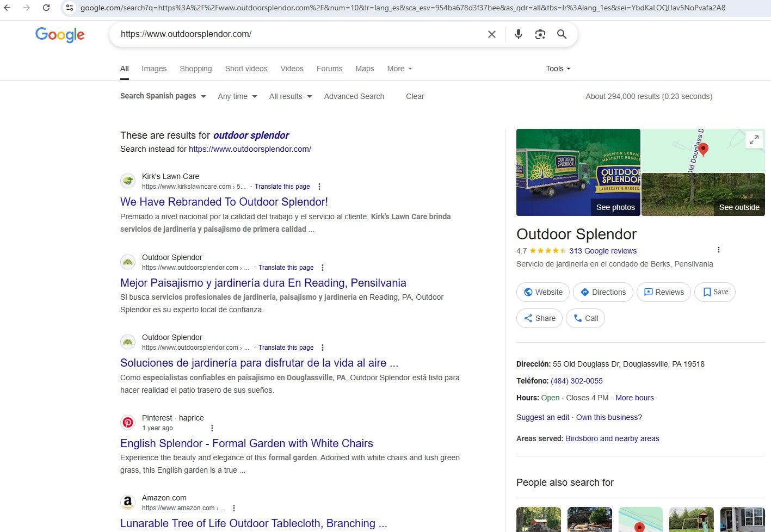Image resolution: width=771 pixels, height=532 pixels.
Task: Open 313 Google reviews link
Action: (603, 251)
